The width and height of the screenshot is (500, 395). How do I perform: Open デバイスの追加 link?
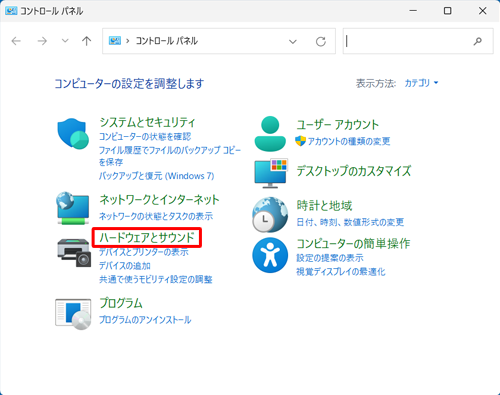(125, 266)
